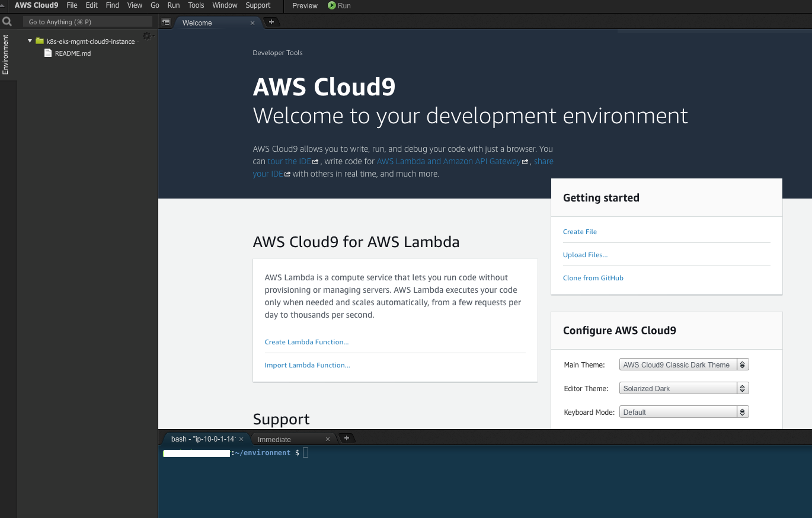Switch to the Welcome tab
This screenshot has height=518, width=812.
click(x=216, y=23)
